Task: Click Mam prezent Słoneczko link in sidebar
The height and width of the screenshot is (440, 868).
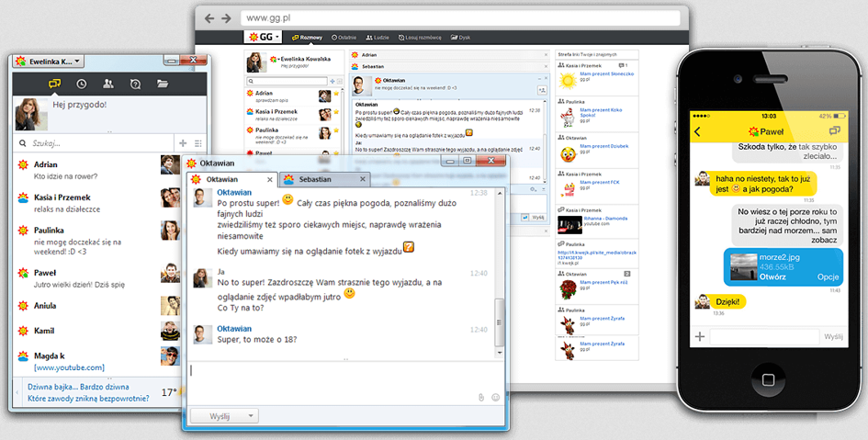Action: [607, 73]
